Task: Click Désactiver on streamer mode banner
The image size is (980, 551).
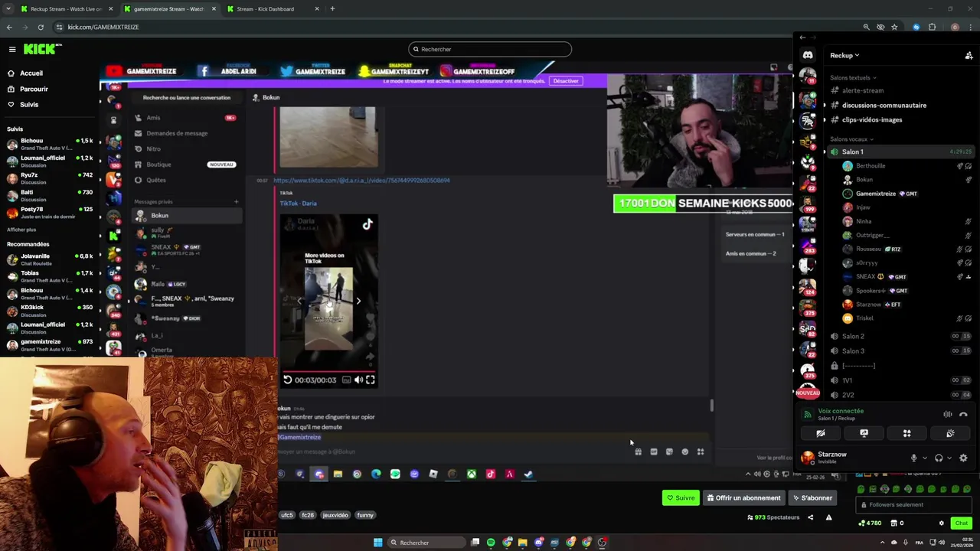Action: (x=566, y=81)
